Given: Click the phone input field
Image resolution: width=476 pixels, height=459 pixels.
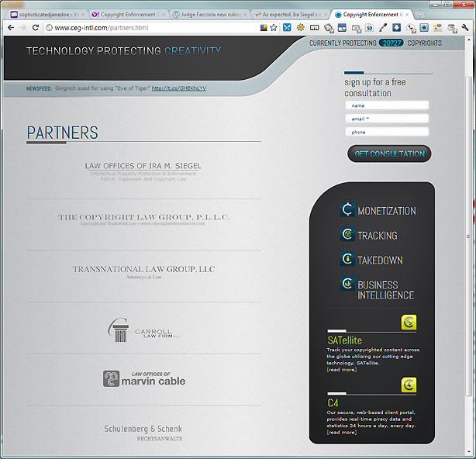Looking at the screenshot, I should [387, 132].
